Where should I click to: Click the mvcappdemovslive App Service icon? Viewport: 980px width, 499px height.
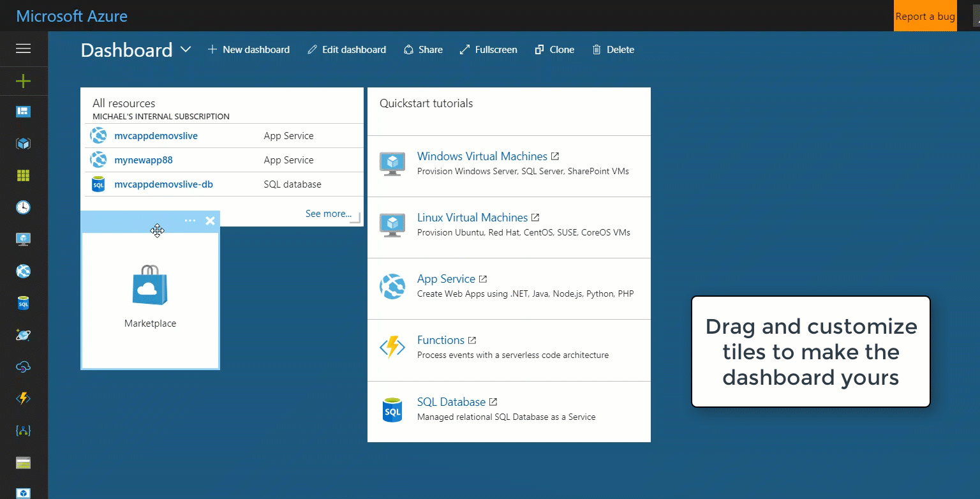(x=98, y=136)
